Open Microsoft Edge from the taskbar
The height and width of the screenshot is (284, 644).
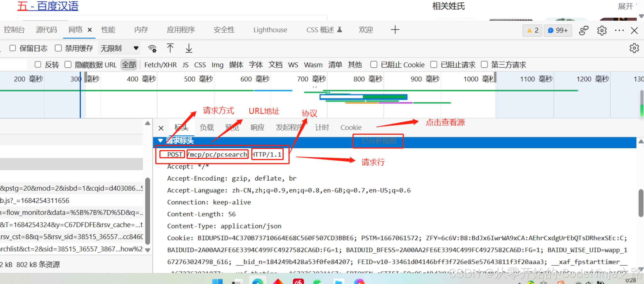tap(257, 282)
